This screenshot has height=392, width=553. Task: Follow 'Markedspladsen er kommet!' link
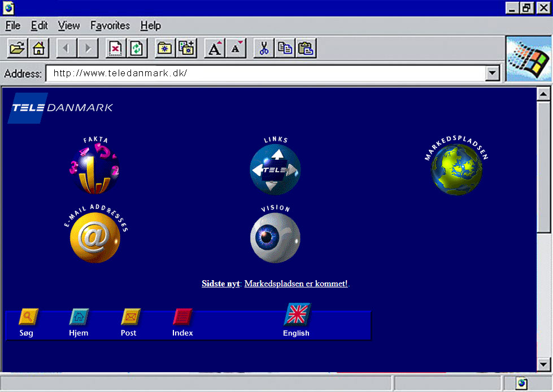[296, 284]
